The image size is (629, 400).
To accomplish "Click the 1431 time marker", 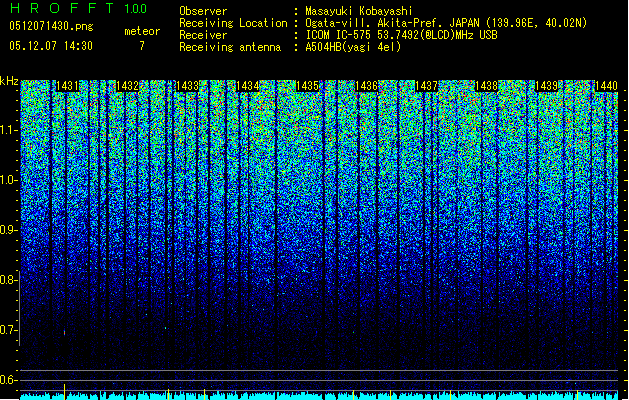I will coord(67,86).
